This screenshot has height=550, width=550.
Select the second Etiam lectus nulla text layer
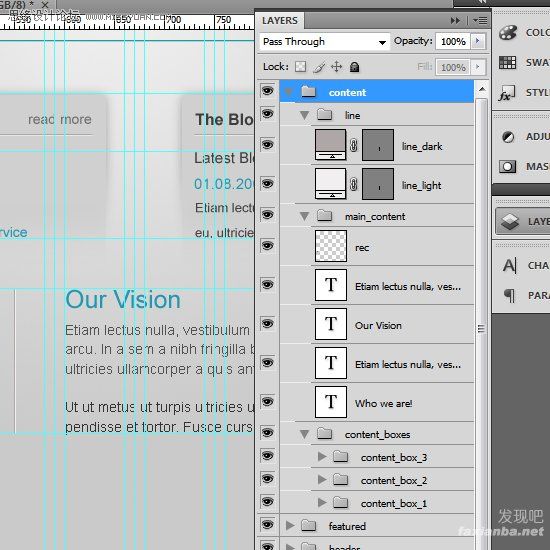408,364
